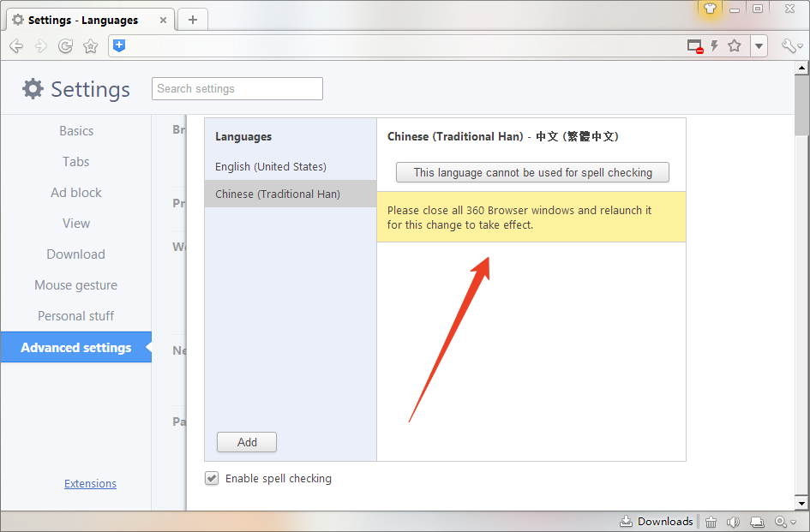Click the lightning bolt speed mode icon
810x532 pixels.
(x=714, y=46)
